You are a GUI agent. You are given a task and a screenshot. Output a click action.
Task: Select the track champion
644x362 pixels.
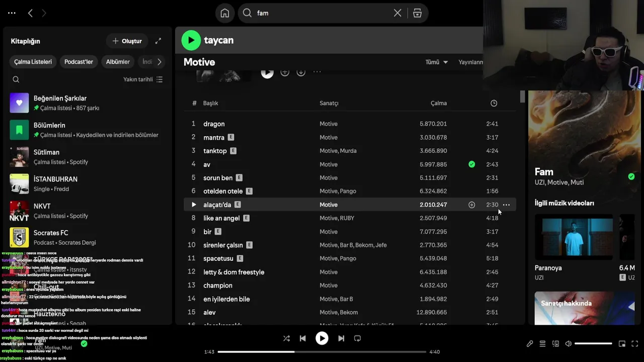pyautogui.click(x=218, y=286)
